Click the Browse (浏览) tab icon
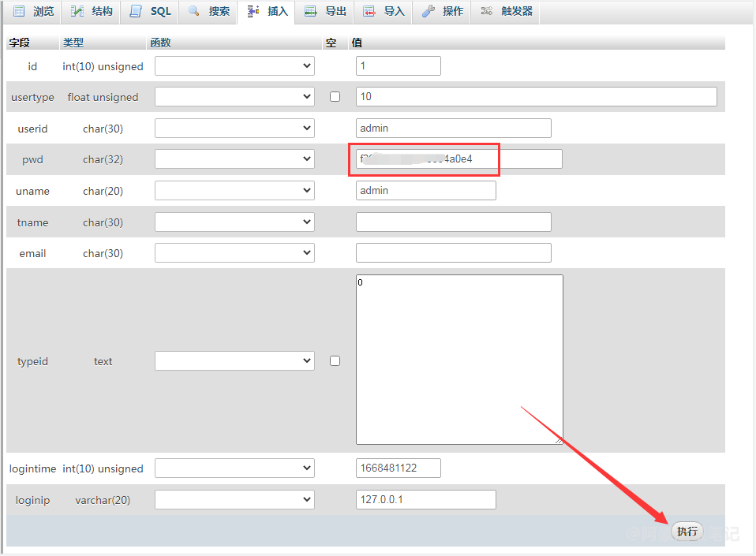Screen dimensions: 756x556 point(20,11)
